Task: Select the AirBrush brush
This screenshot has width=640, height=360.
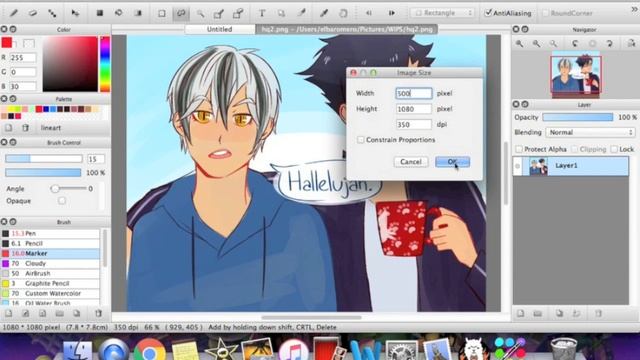Action: (x=50, y=273)
